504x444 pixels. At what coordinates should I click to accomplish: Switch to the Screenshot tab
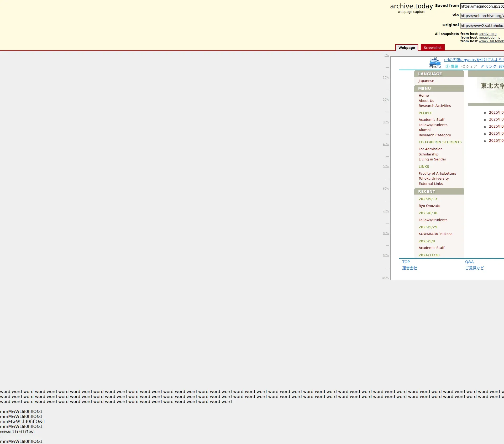click(x=432, y=48)
